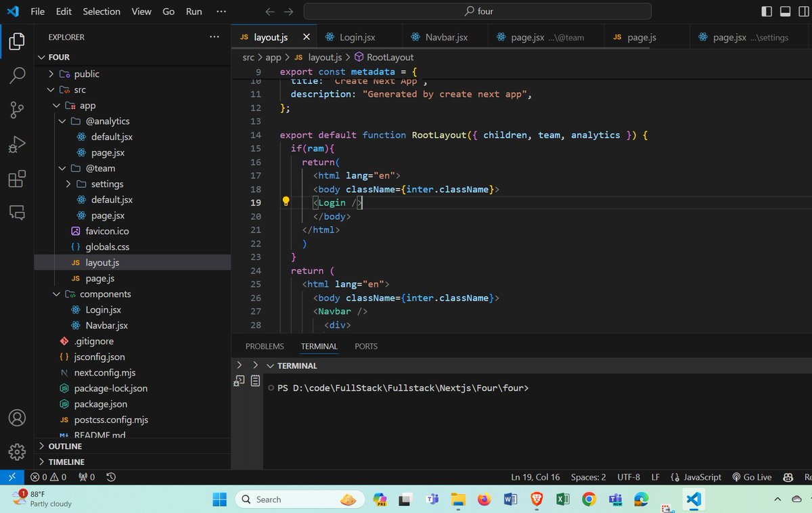Viewport: 812px width, 513px height.
Task: Show errors and warnings count in status bar
Action: [49, 477]
